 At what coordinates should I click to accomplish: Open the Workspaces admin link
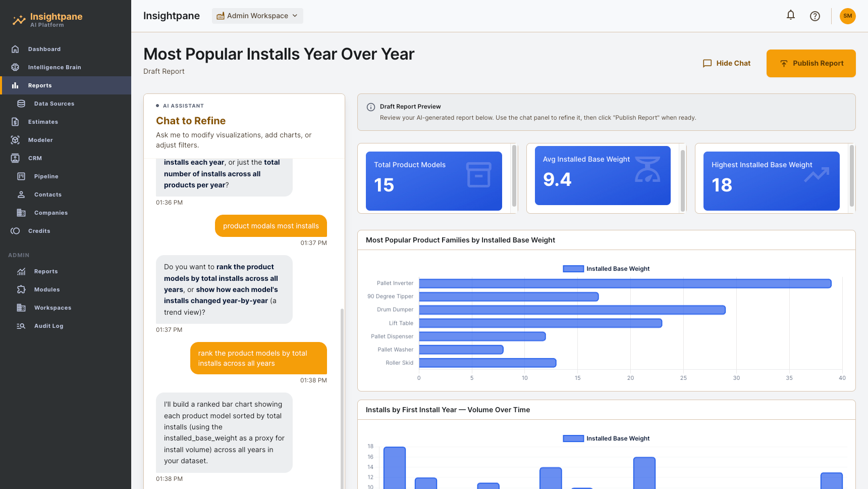click(x=66, y=308)
